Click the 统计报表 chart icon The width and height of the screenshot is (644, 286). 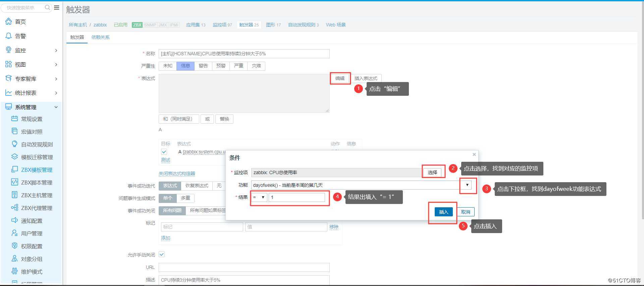point(8,93)
